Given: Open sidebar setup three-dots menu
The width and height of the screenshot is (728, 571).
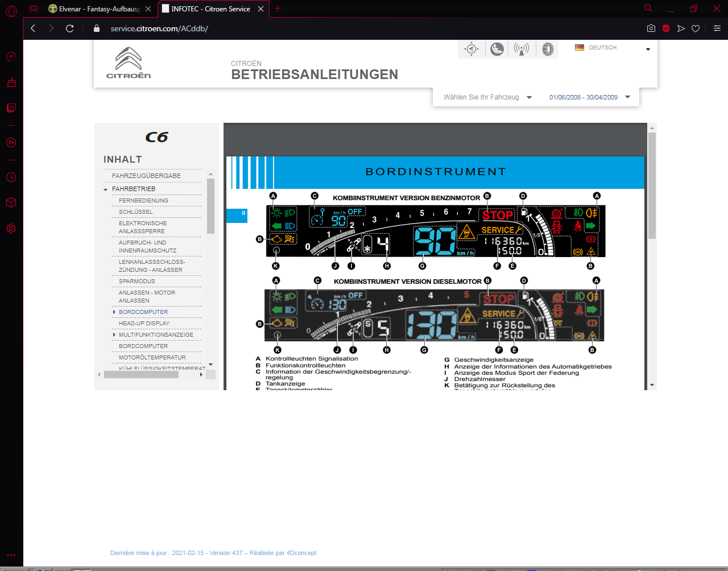Looking at the screenshot, I should coord(11,555).
